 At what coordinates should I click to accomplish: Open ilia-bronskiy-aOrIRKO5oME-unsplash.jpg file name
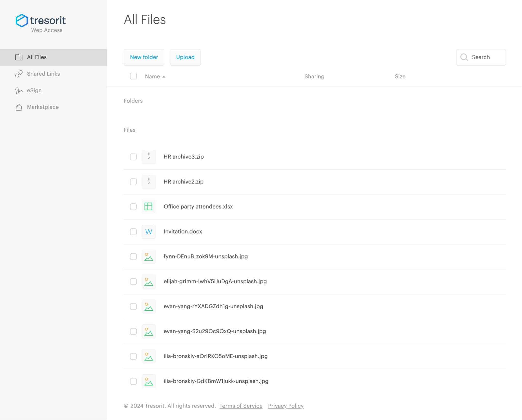click(215, 357)
